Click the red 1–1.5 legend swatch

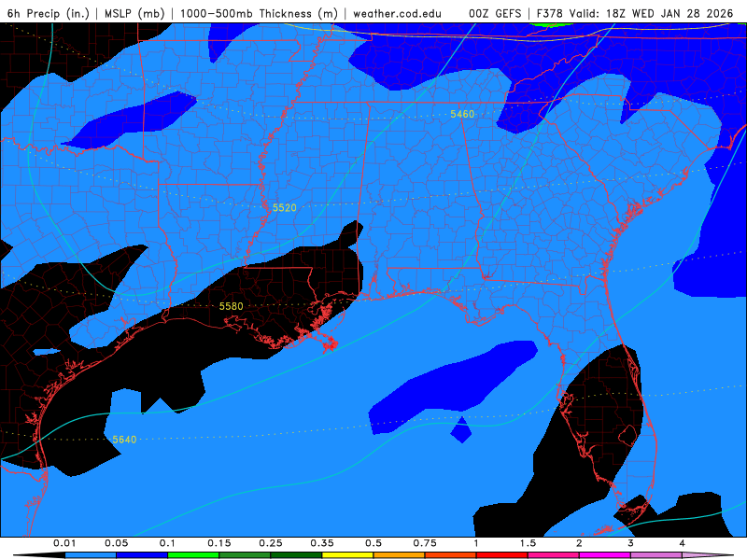click(x=502, y=555)
